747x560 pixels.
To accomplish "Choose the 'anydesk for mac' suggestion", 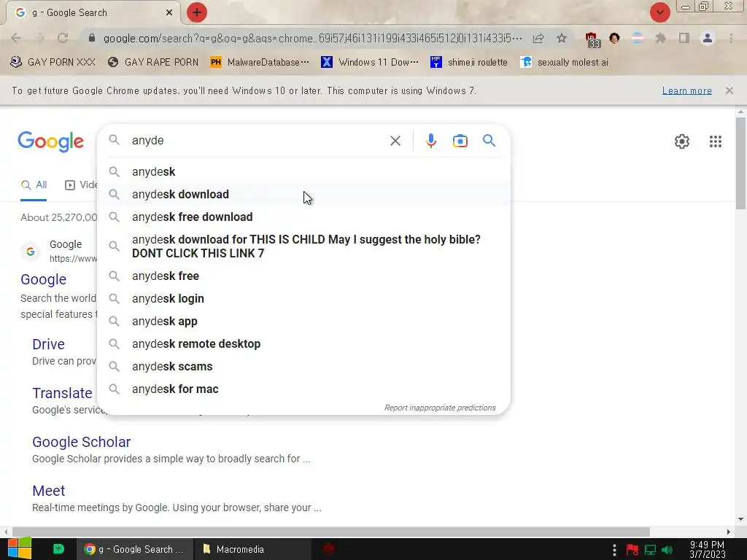I will [303, 389].
